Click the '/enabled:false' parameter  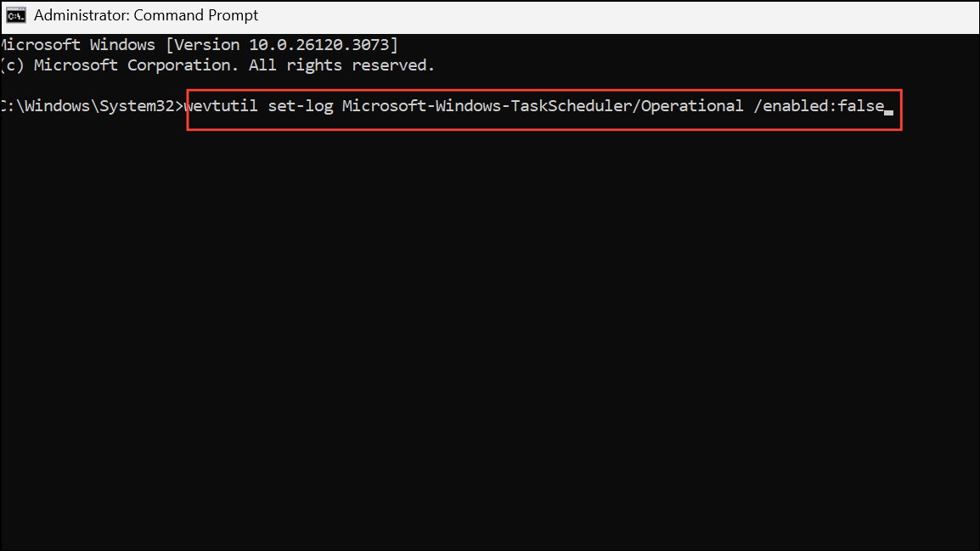click(x=819, y=106)
